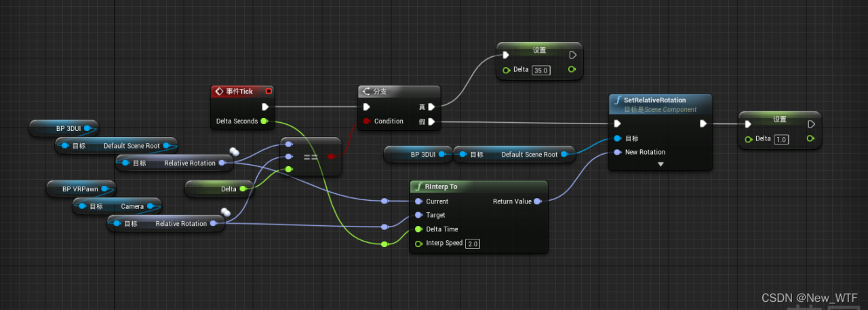Select the Event Tick node header
The width and height of the screenshot is (868, 310).
[x=243, y=91]
